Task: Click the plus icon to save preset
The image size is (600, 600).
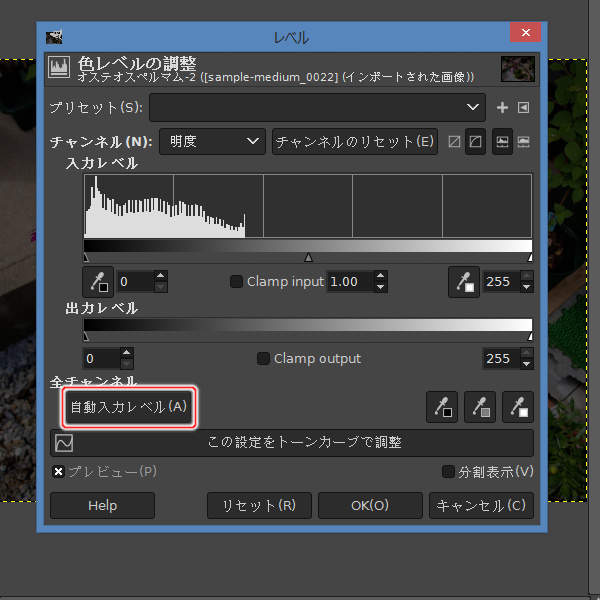Action: [x=502, y=108]
